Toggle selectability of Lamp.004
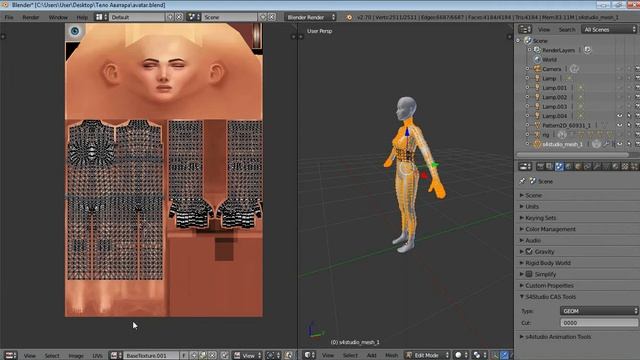Screen dimensions: 640x360 629,116
